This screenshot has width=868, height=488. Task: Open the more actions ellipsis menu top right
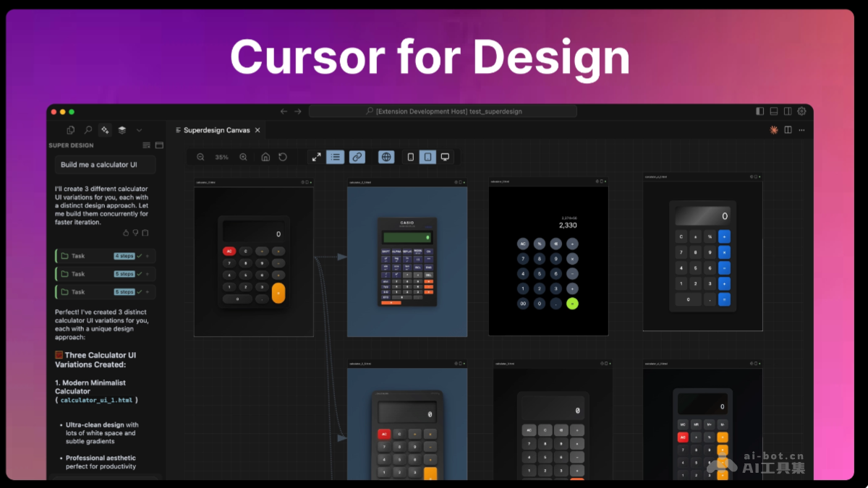coord(801,130)
